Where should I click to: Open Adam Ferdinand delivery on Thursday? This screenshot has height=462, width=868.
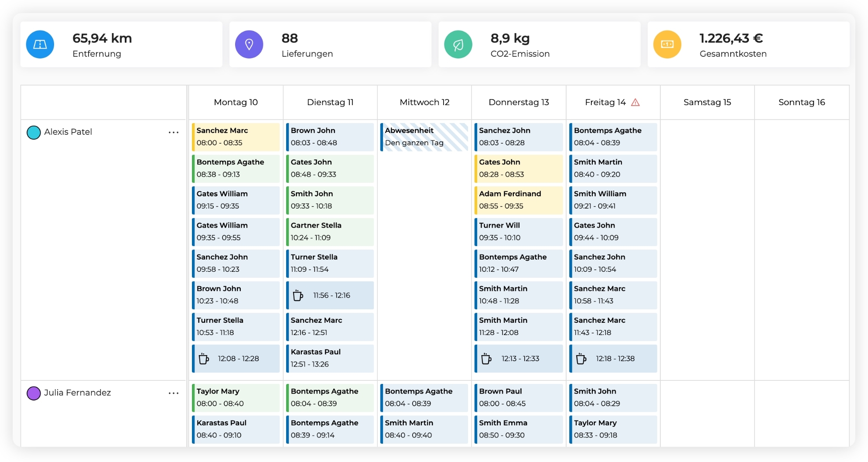tap(519, 200)
